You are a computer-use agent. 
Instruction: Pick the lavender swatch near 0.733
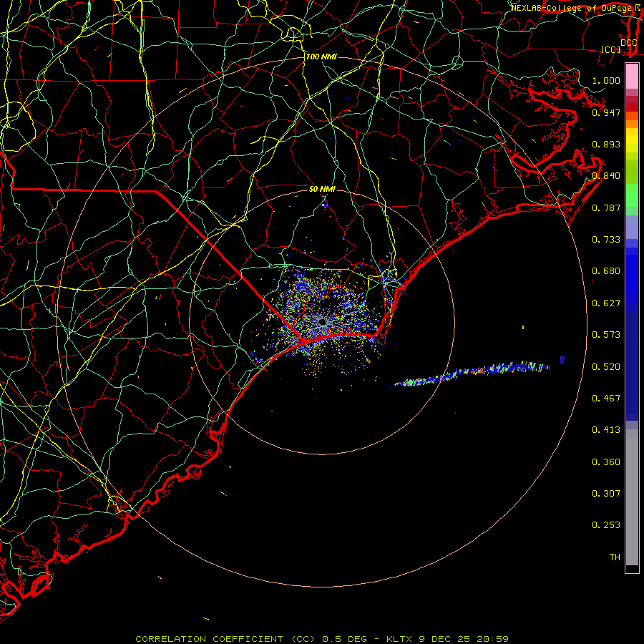coord(632,227)
